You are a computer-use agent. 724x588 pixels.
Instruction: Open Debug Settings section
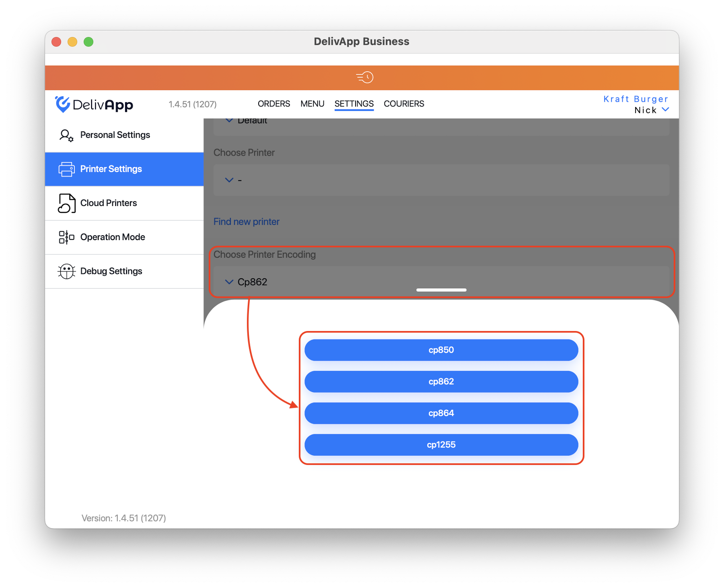coord(124,271)
